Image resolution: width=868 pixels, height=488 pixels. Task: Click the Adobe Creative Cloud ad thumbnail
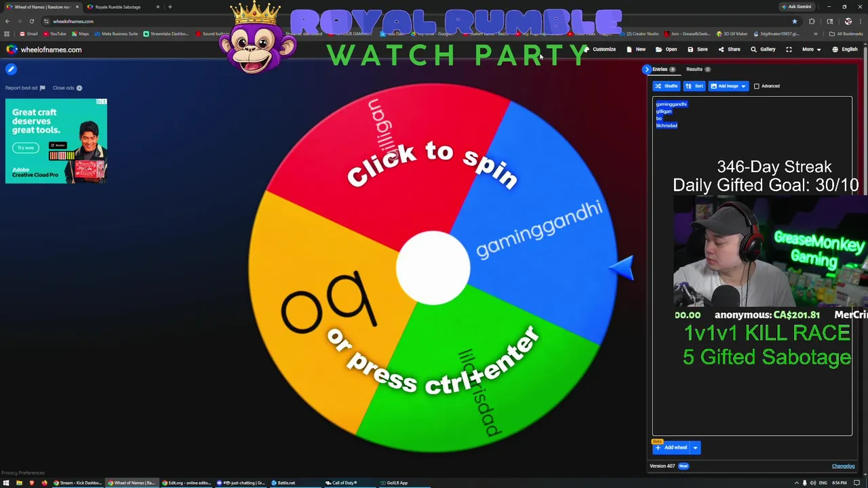[56, 141]
